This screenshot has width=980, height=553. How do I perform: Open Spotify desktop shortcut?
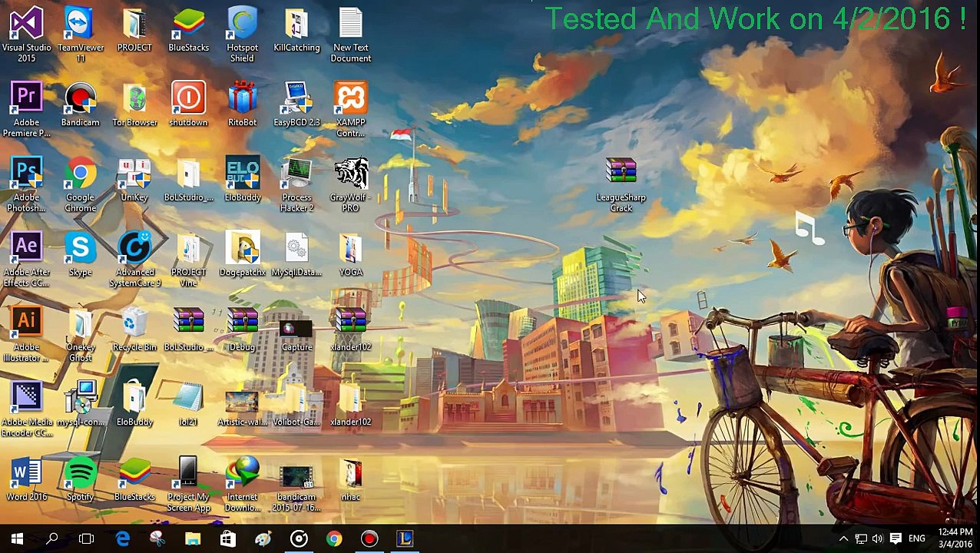pyautogui.click(x=80, y=480)
